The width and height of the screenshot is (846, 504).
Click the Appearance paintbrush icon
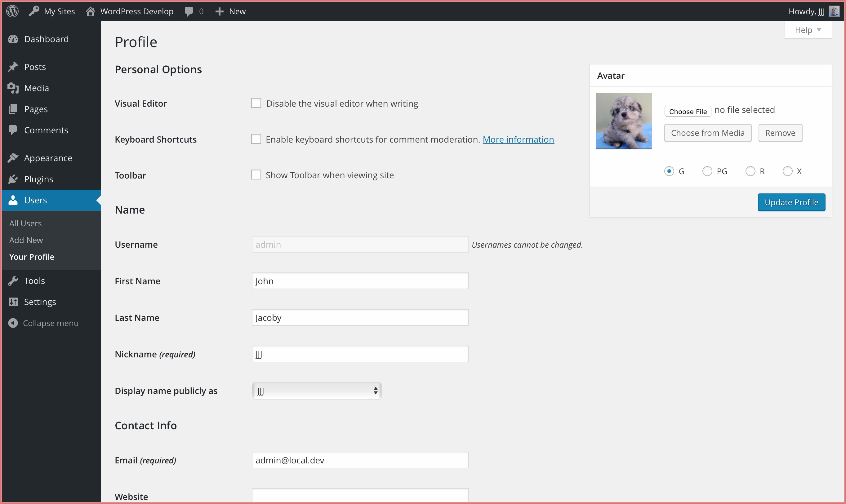coord(13,158)
